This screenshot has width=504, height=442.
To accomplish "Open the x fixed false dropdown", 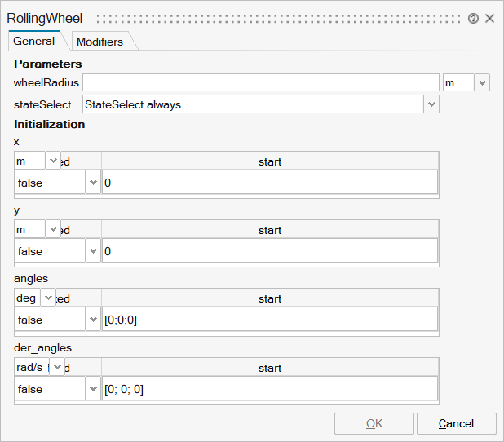I will (x=92, y=183).
